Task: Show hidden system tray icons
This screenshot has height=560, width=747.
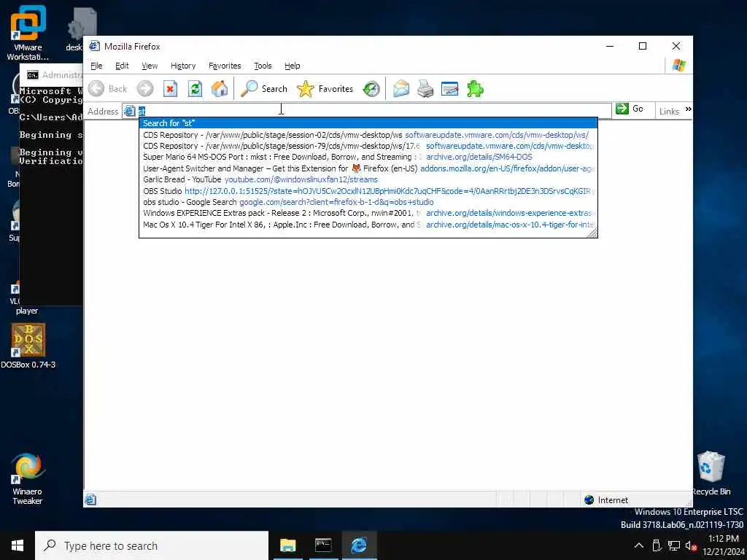Action: [x=639, y=545]
